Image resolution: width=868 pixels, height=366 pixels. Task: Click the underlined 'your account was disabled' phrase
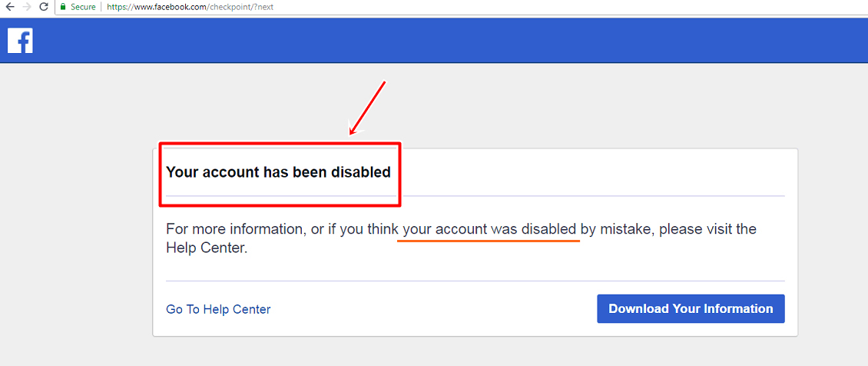[489, 229]
